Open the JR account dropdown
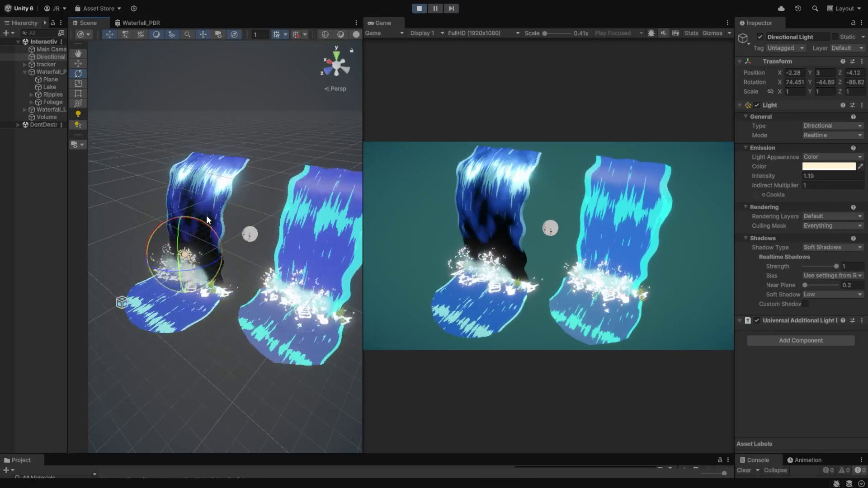Image resolution: width=868 pixels, height=488 pixels. pyautogui.click(x=55, y=8)
